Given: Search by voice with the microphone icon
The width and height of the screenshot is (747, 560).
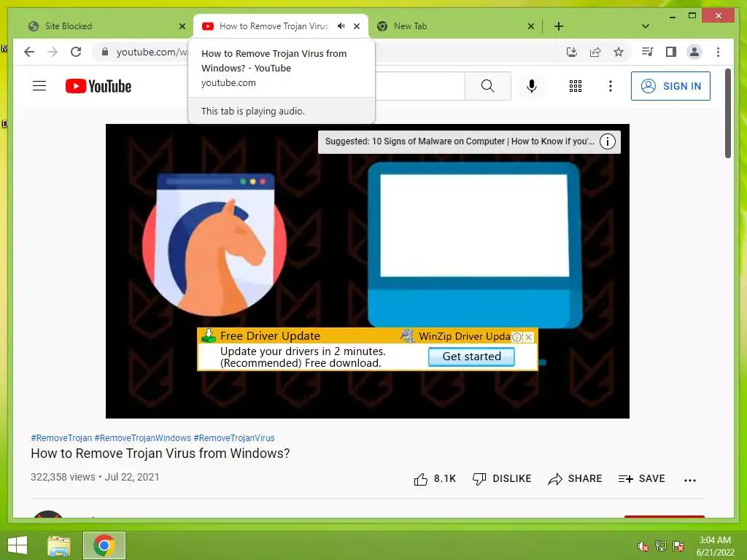Looking at the screenshot, I should (x=532, y=86).
